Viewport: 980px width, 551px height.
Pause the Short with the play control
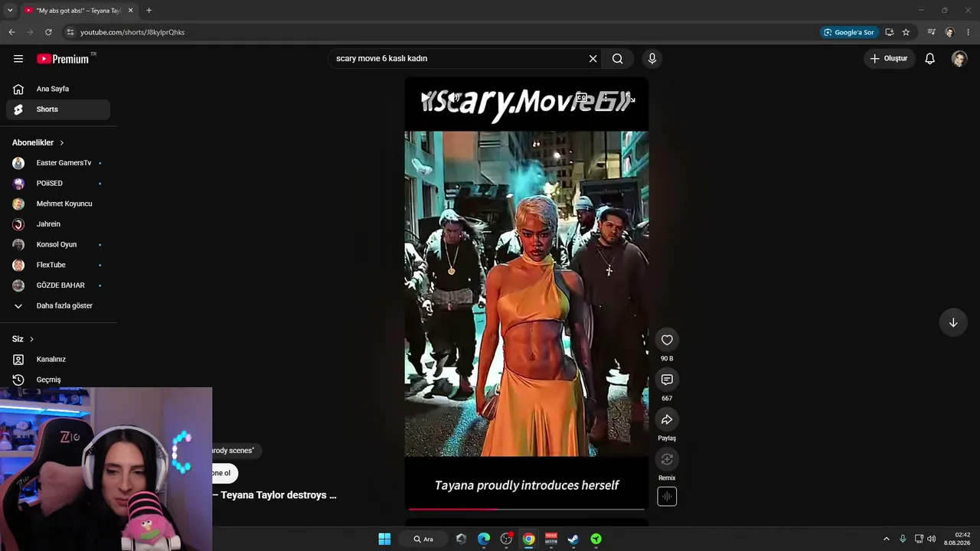pos(426,98)
